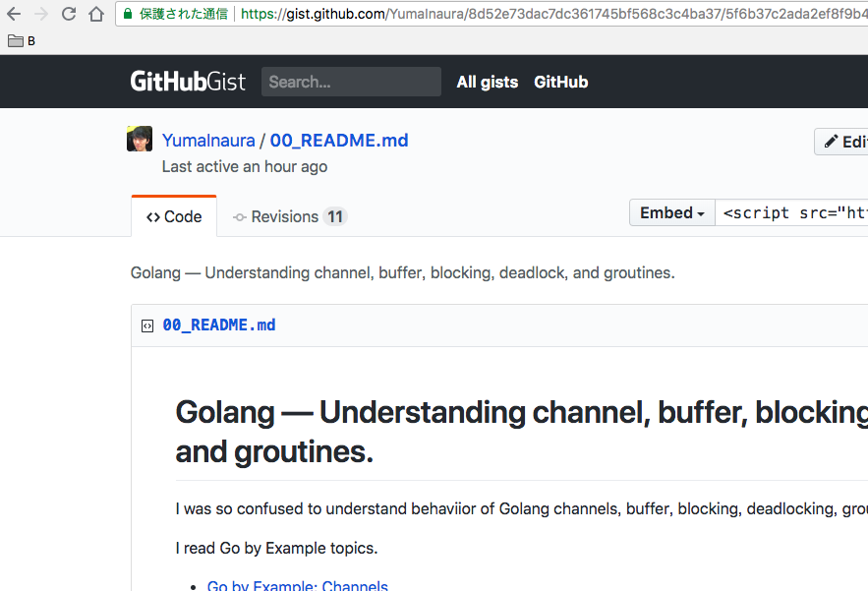Select the embed script src text field
Image resolution: width=868 pixels, height=591 pixels.
click(792, 213)
